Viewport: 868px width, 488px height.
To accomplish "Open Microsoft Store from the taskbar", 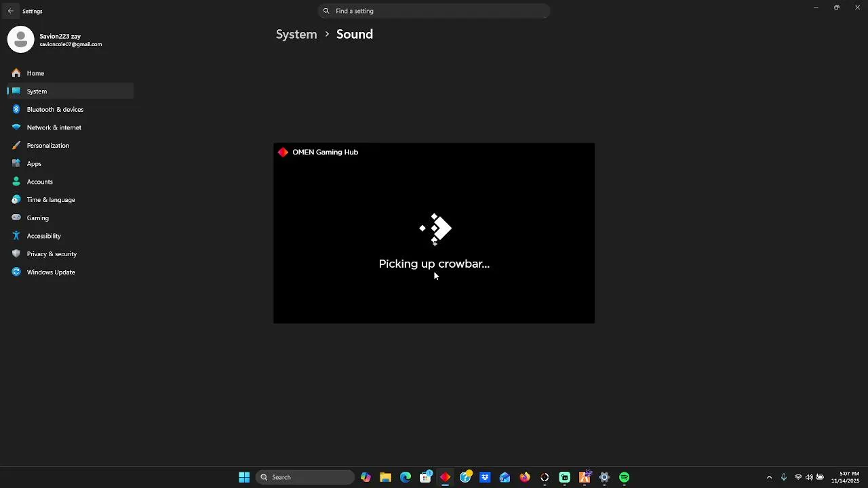I will [x=425, y=477].
